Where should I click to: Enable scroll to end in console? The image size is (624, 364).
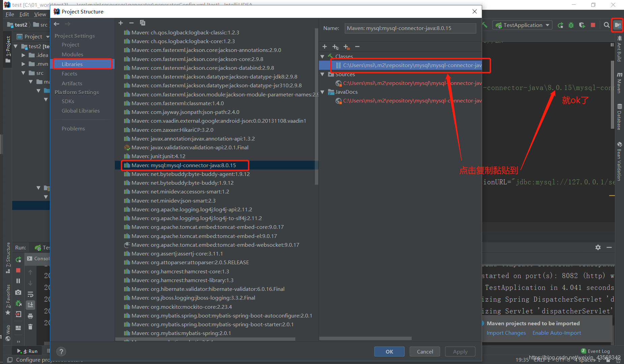pos(30,305)
